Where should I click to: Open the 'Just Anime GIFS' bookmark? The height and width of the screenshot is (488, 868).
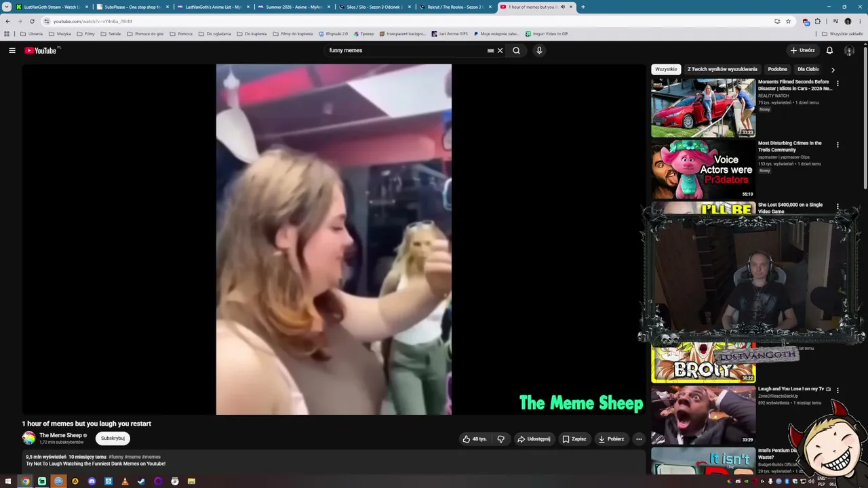point(450,34)
